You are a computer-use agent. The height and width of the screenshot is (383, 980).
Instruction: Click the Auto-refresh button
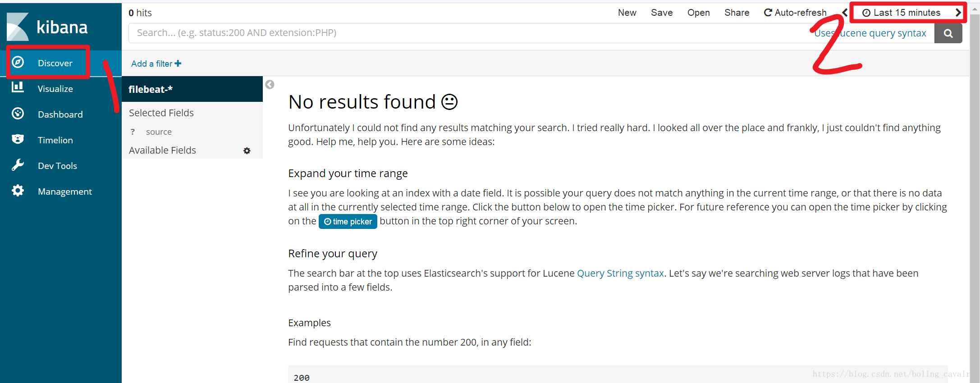[x=795, y=13]
